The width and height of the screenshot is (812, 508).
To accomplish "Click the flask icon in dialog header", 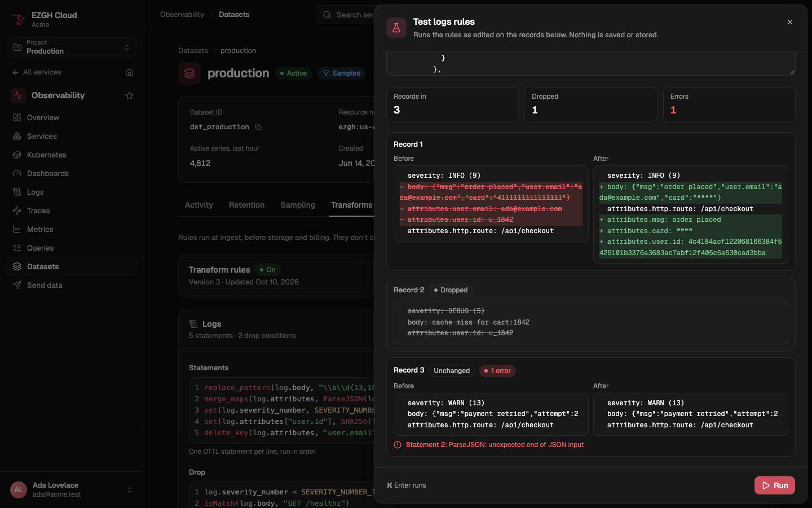I will tap(396, 28).
